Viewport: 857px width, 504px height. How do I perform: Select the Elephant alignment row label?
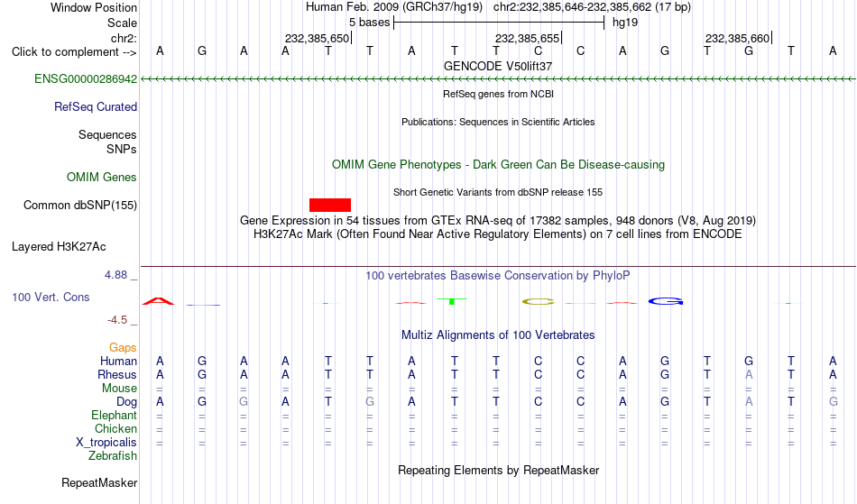(115, 415)
